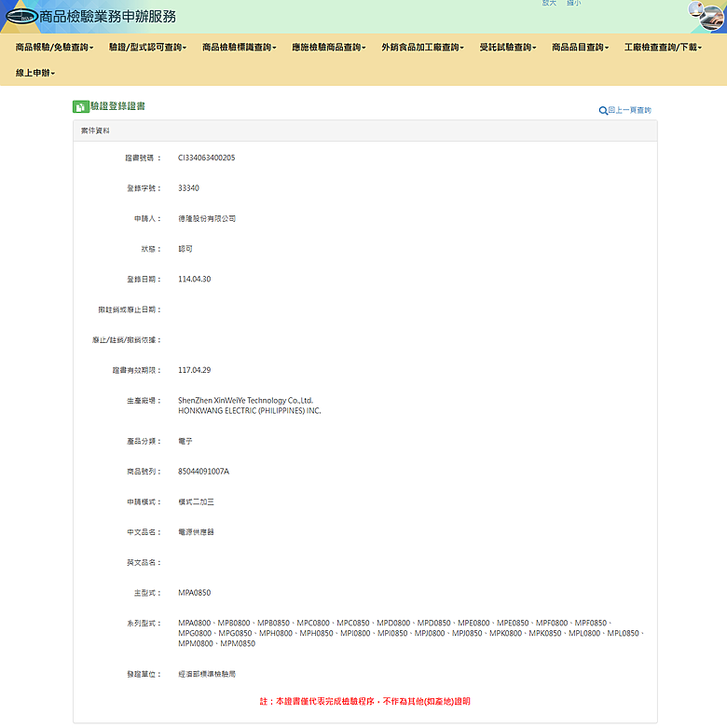Screen dimensions: 727x728
Task: Click series model MPL0850
Action: (x=623, y=633)
